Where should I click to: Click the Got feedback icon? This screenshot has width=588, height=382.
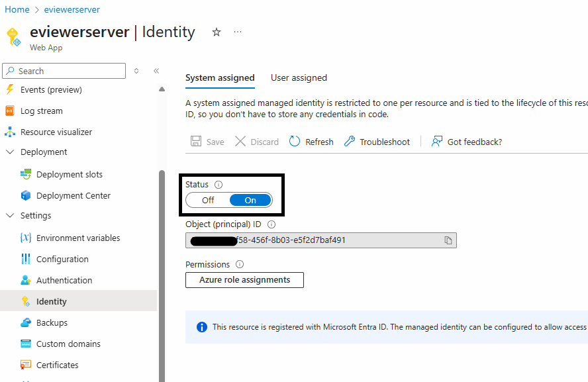tap(436, 142)
